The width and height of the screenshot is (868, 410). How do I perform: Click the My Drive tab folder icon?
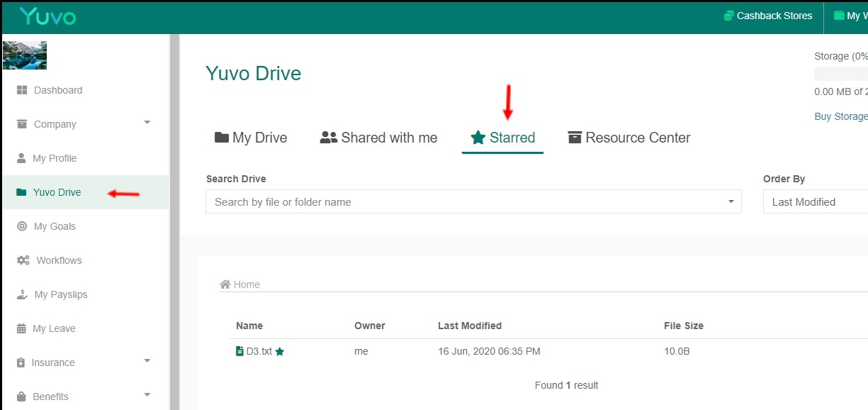pos(222,137)
